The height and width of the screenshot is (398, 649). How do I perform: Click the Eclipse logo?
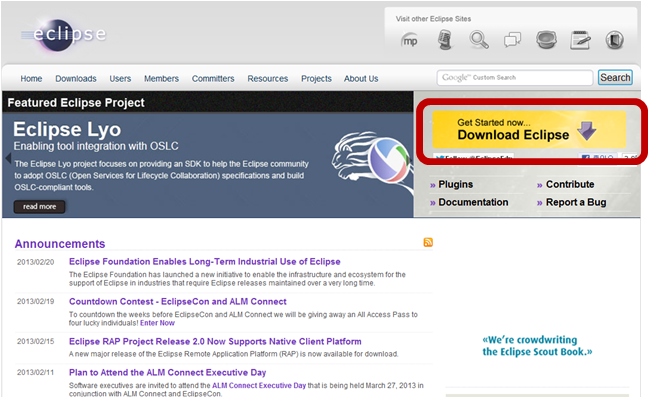[x=64, y=35]
